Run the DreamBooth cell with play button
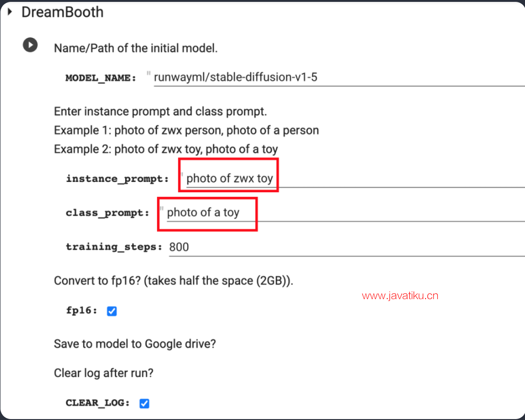 click(30, 45)
